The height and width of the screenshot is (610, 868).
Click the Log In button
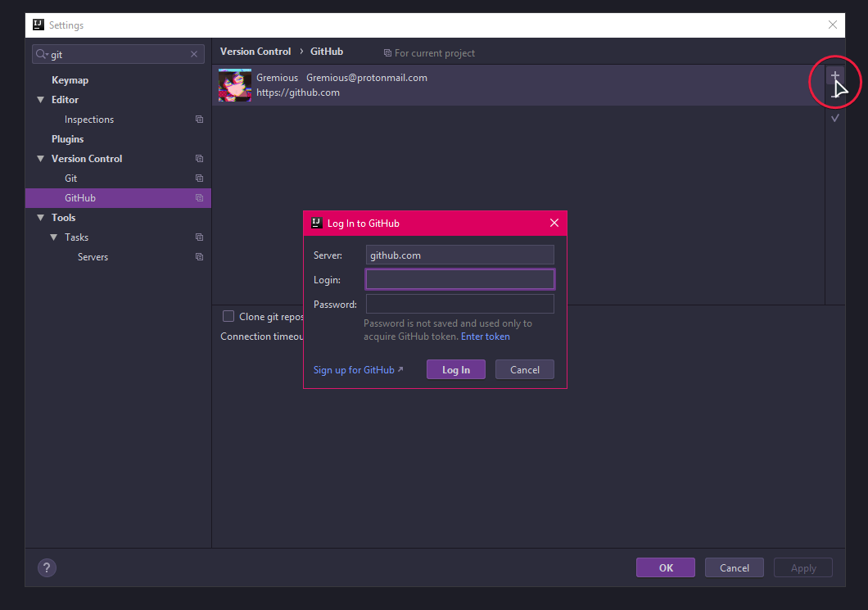coord(455,370)
